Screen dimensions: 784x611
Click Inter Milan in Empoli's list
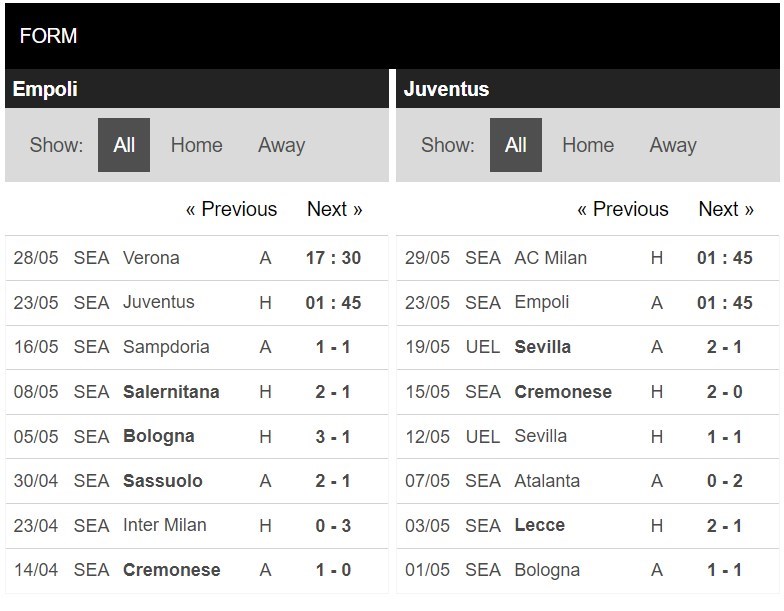coord(164,525)
